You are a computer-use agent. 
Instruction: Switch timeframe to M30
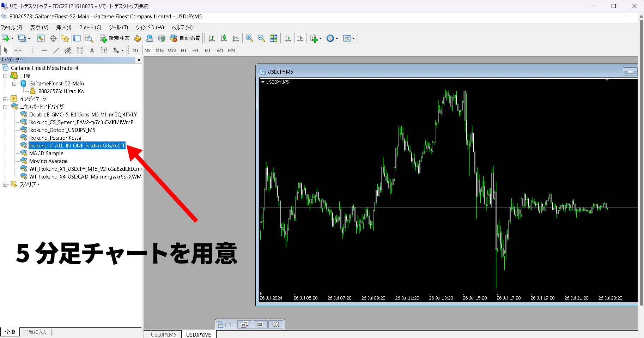(171, 50)
